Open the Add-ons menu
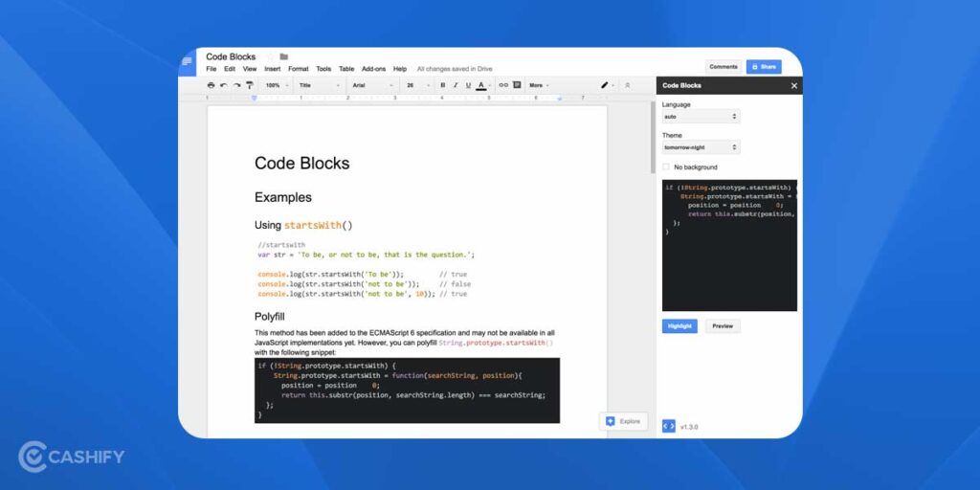 [x=374, y=69]
